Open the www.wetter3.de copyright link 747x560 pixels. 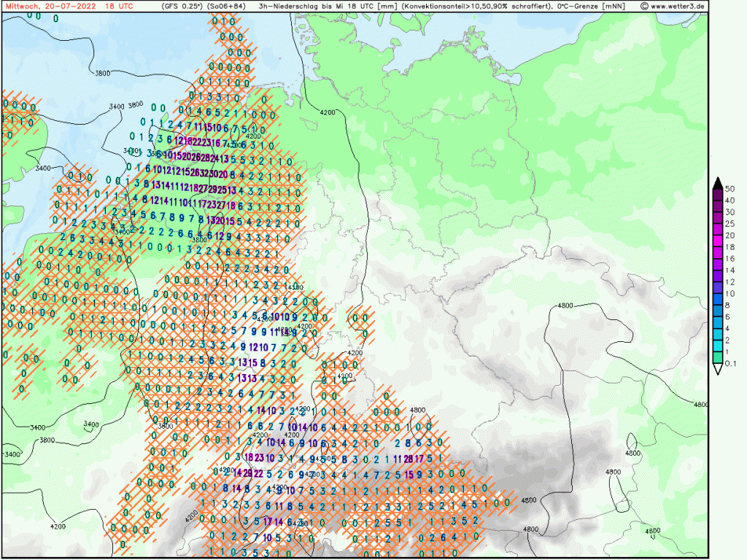tap(672, 6)
